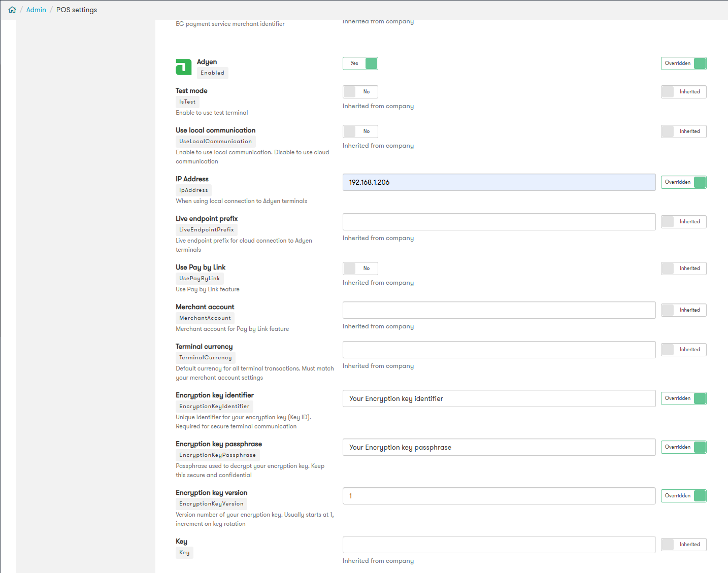Image resolution: width=728 pixels, height=573 pixels.
Task: Toggle the Adyen Enabled Yes switch
Action: tap(360, 63)
